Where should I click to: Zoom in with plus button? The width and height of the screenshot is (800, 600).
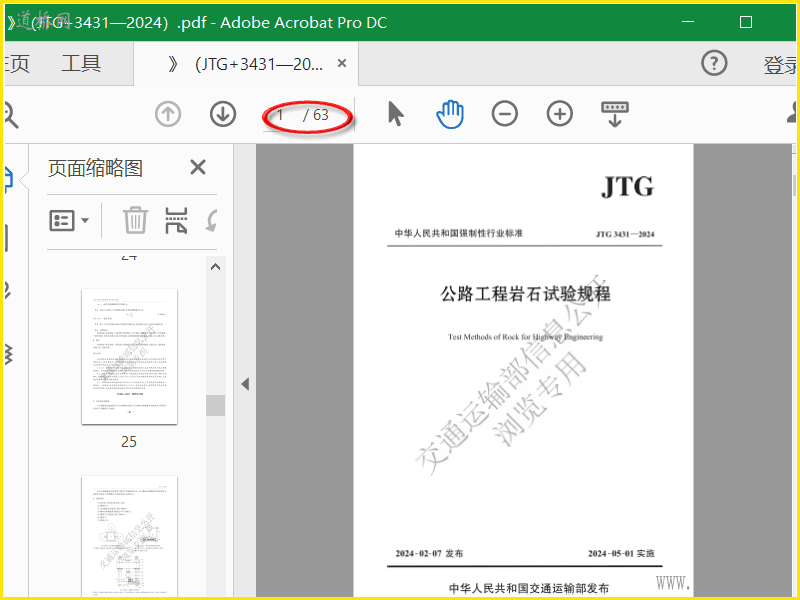click(560, 114)
